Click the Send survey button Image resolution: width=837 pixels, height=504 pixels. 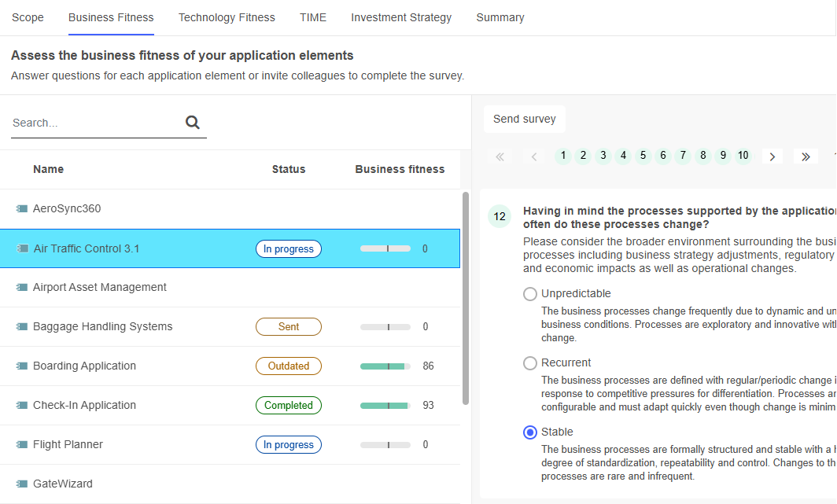coord(524,119)
